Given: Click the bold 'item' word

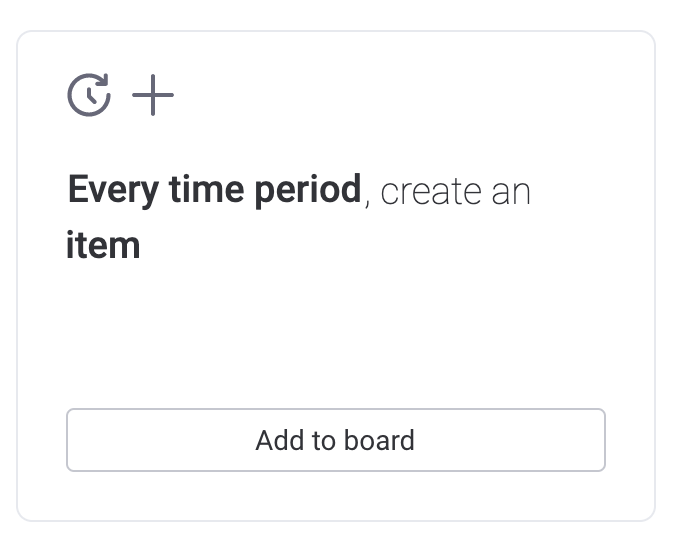Looking at the screenshot, I should [x=103, y=245].
